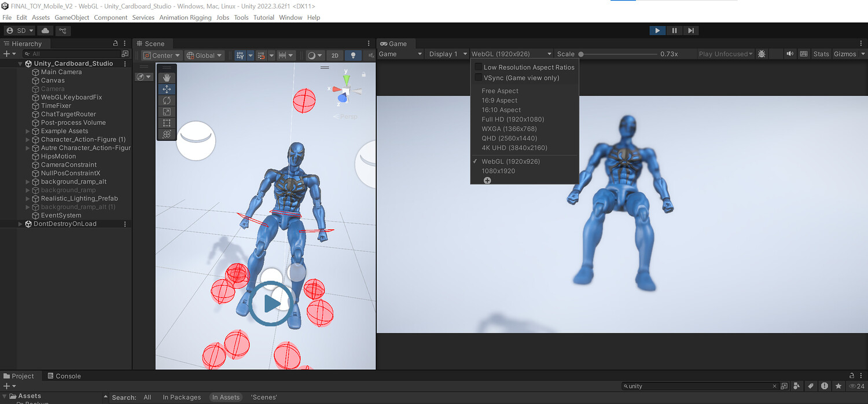Open Scene view three-dot menu

point(369,43)
